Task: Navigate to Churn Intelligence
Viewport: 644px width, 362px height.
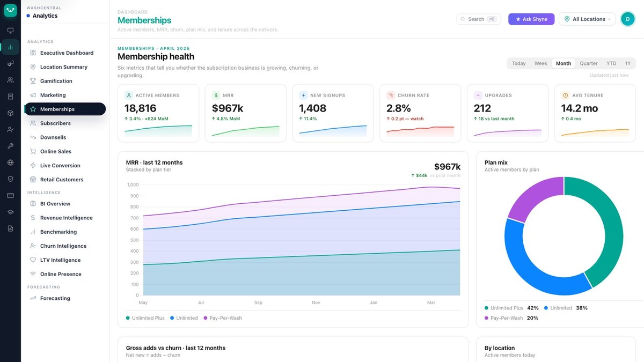Action: (65, 246)
